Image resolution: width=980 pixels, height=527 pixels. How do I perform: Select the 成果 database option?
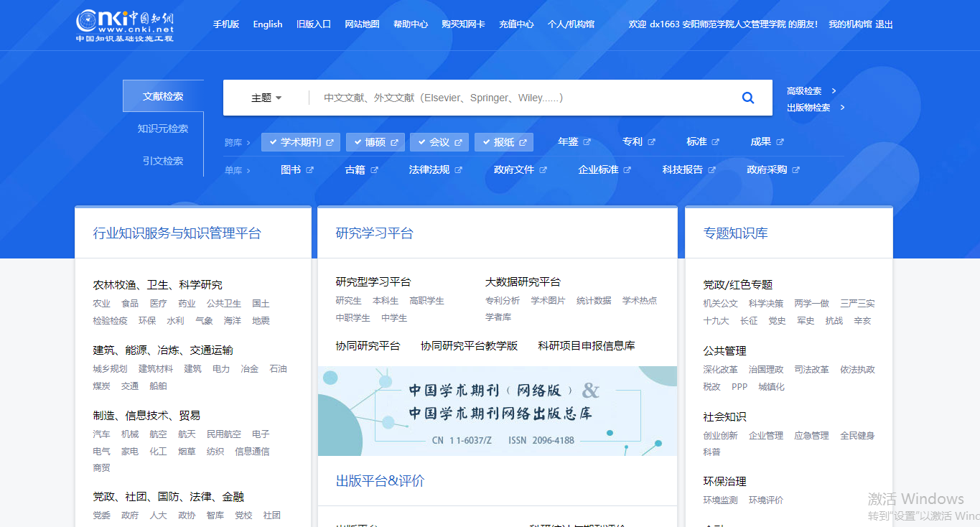click(761, 142)
